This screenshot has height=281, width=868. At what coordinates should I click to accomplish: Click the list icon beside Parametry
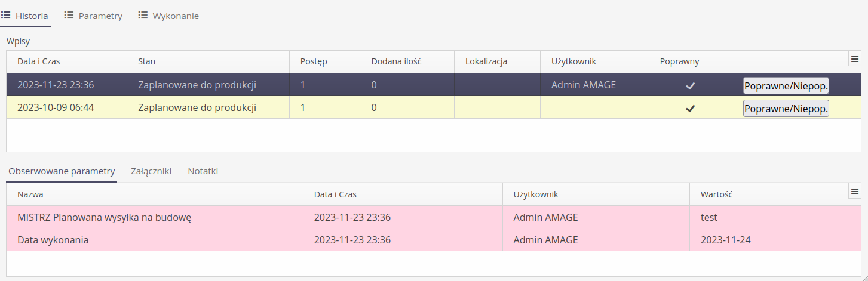pos(69,16)
